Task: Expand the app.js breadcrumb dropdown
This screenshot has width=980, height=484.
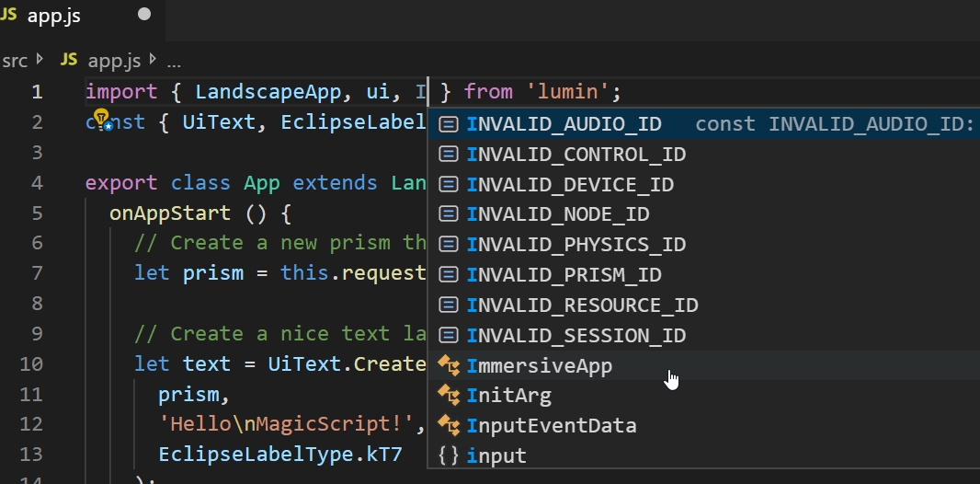Action: click(x=114, y=61)
